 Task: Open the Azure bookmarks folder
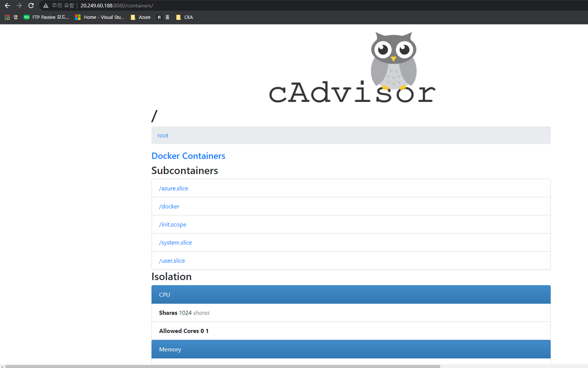(x=140, y=17)
